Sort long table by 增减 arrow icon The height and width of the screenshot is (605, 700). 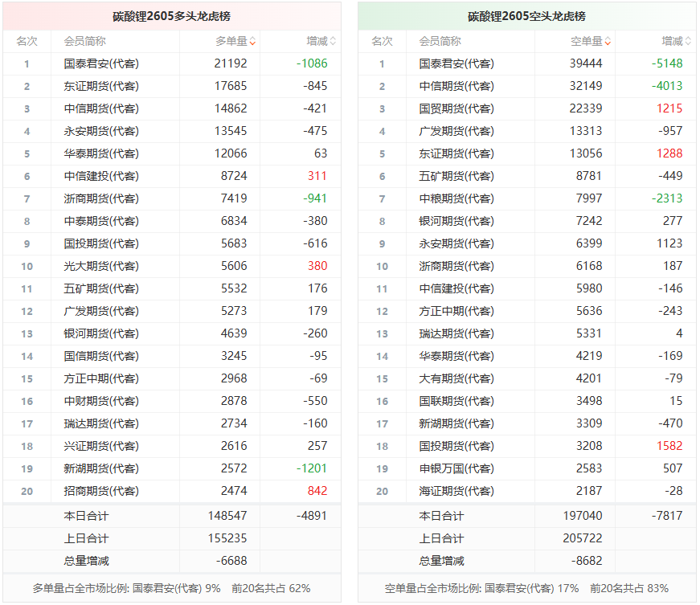[333, 42]
